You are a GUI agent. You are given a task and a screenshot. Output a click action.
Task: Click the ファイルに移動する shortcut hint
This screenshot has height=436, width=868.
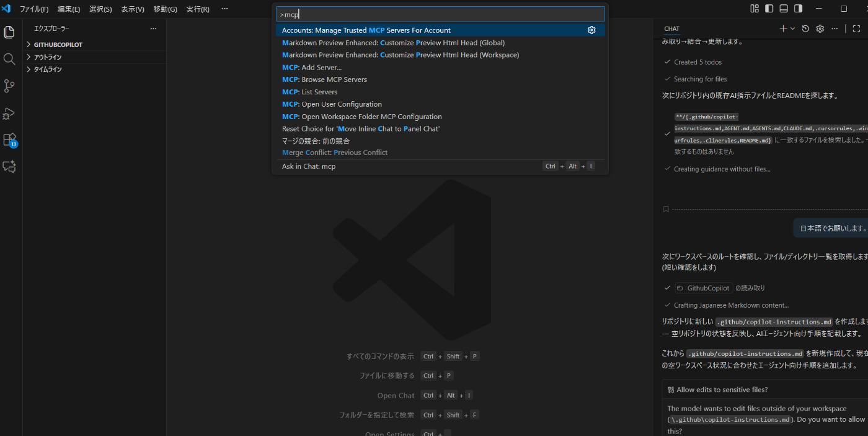click(x=387, y=376)
